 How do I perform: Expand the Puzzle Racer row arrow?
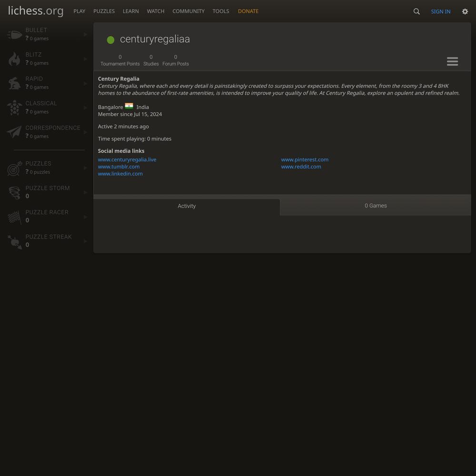click(x=85, y=217)
